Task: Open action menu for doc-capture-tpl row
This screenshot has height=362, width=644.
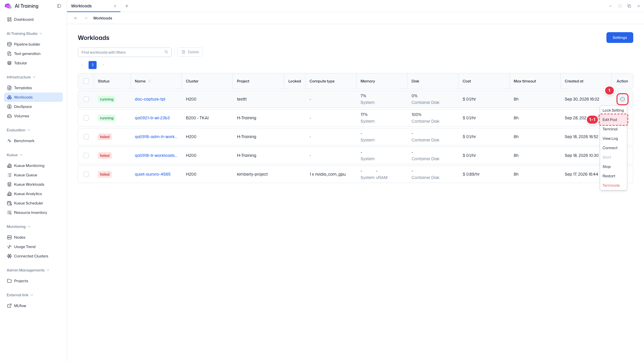Action: coord(623,99)
